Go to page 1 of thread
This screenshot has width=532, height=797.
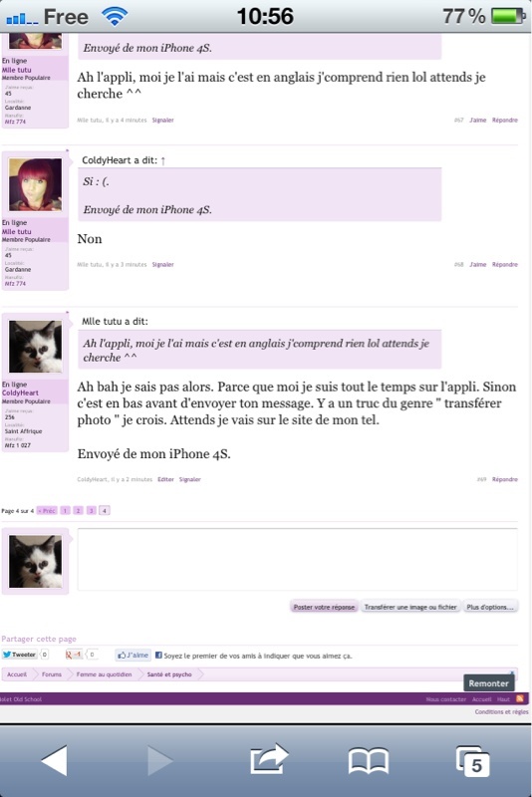65,510
